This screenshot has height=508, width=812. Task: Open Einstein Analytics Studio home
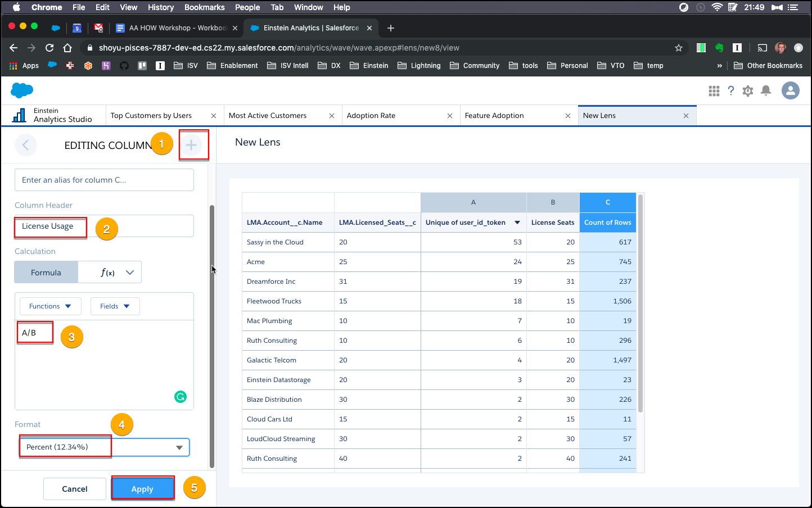pyautogui.click(x=53, y=115)
